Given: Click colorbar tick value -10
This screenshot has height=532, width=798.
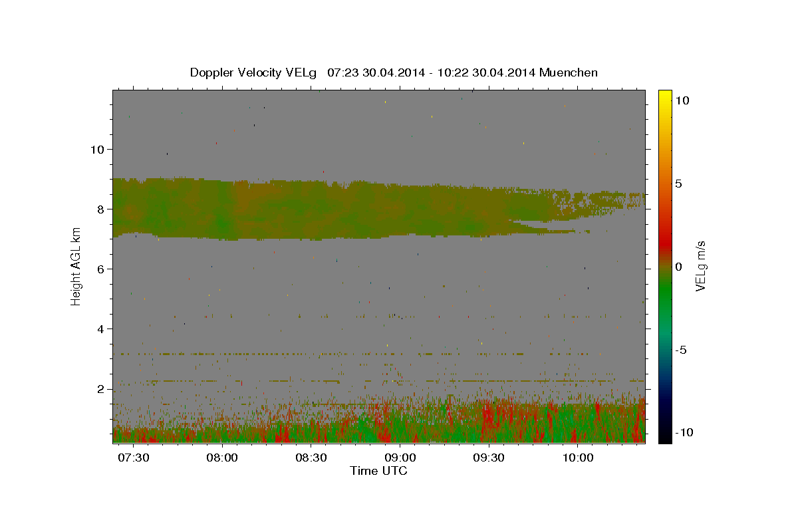Looking at the screenshot, I should [683, 432].
